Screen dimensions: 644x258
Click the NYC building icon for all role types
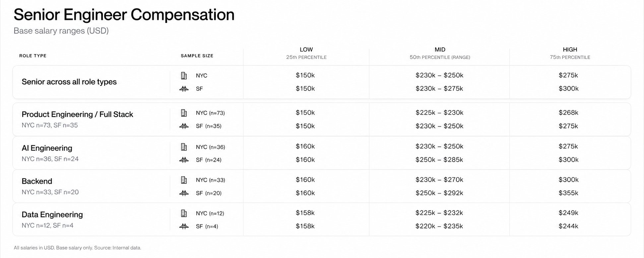[x=184, y=76]
